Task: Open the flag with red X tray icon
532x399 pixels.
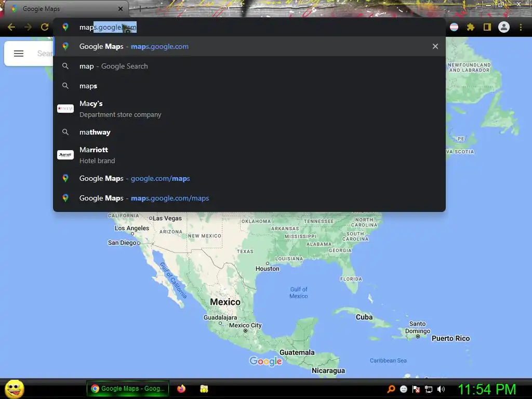Action: coord(416,389)
